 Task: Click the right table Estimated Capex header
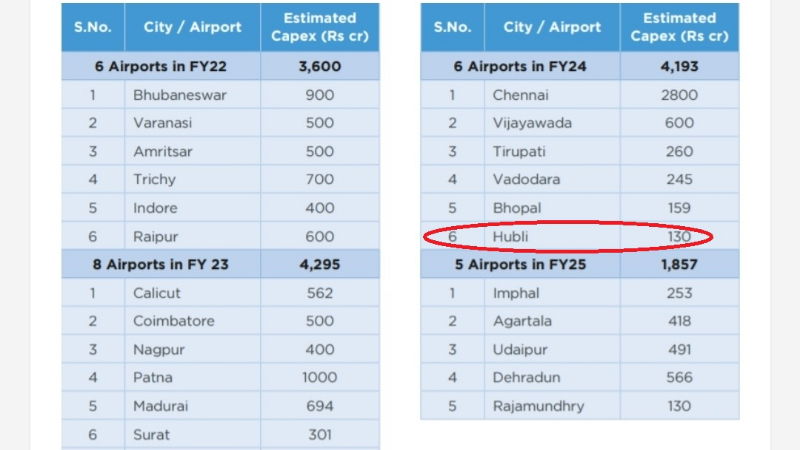pos(679,27)
